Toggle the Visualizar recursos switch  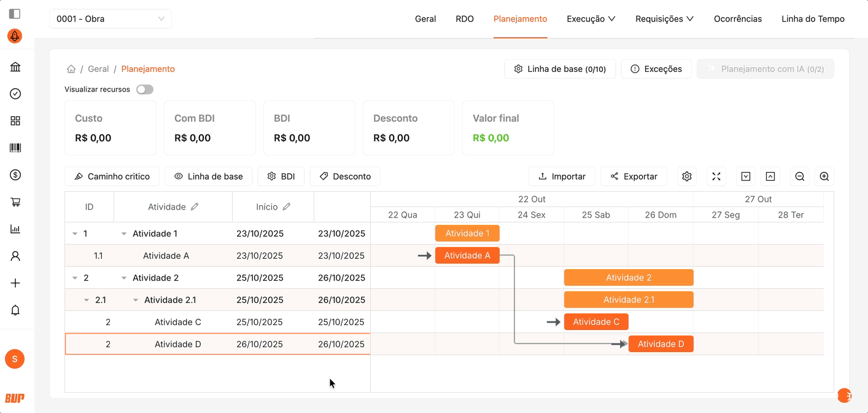pos(145,90)
